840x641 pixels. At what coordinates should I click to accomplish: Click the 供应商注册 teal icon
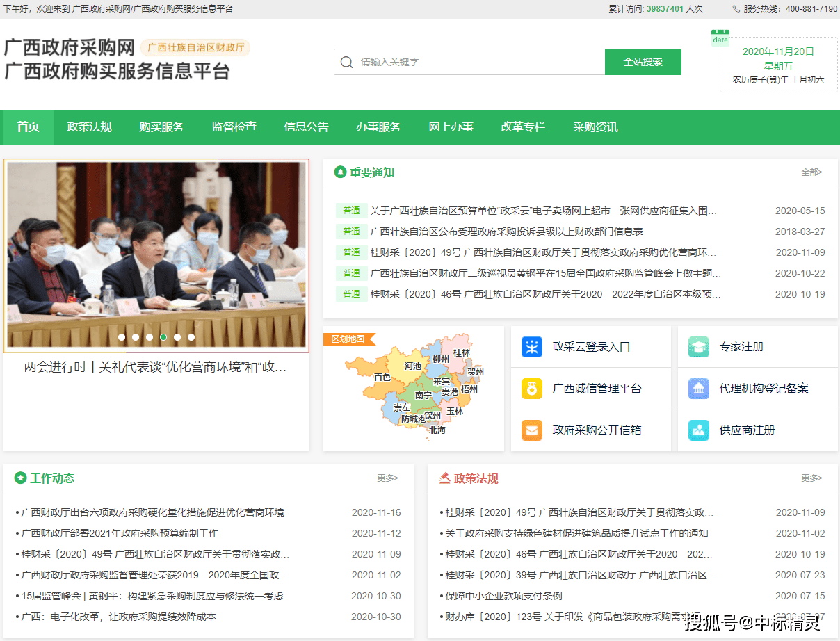click(699, 430)
